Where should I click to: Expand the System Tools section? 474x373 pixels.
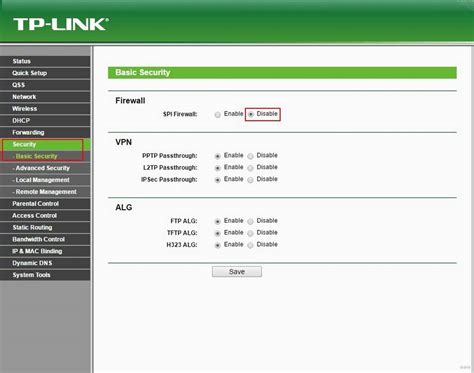point(45,275)
